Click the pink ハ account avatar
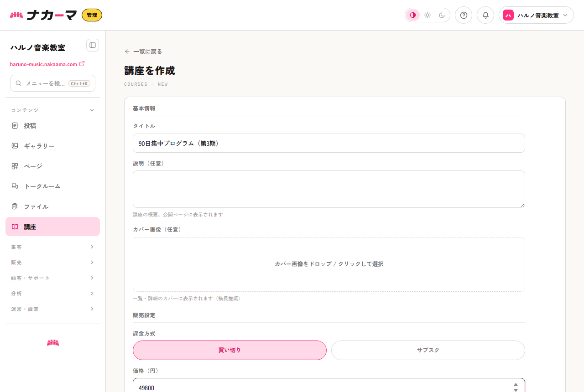This screenshot has width=584, height=392. tap(508, 15)
